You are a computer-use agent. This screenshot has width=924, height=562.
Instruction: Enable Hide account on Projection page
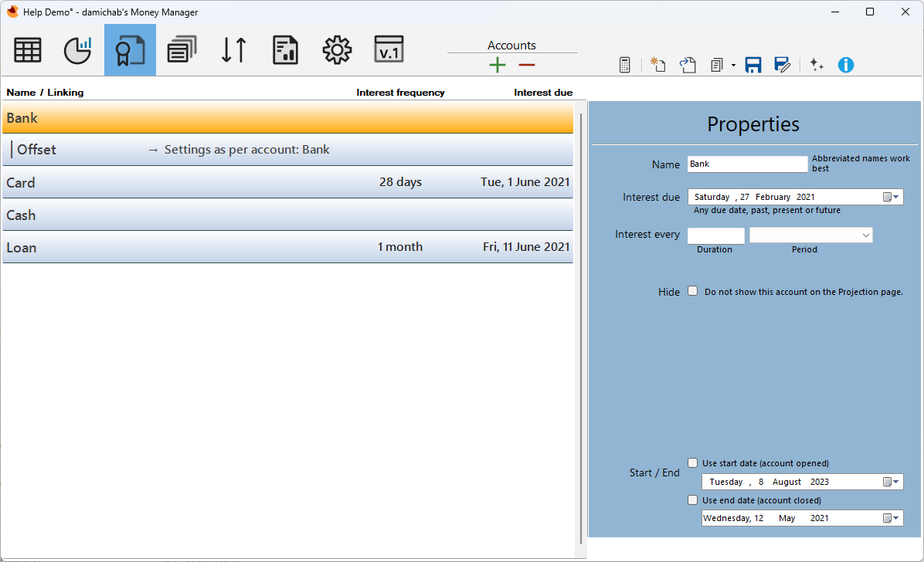tap(693, 291)
